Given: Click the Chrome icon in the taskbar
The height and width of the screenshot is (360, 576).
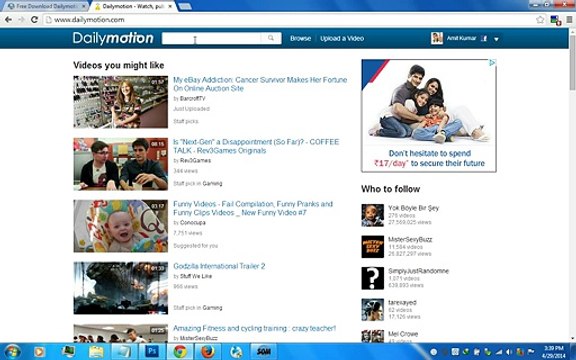Looking at the screenshot, I should click(180, 352).
